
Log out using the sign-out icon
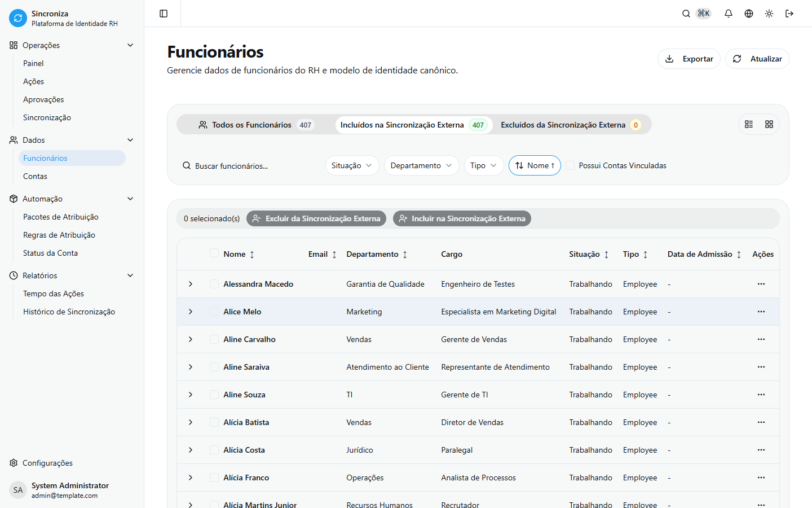click(789, 13)
